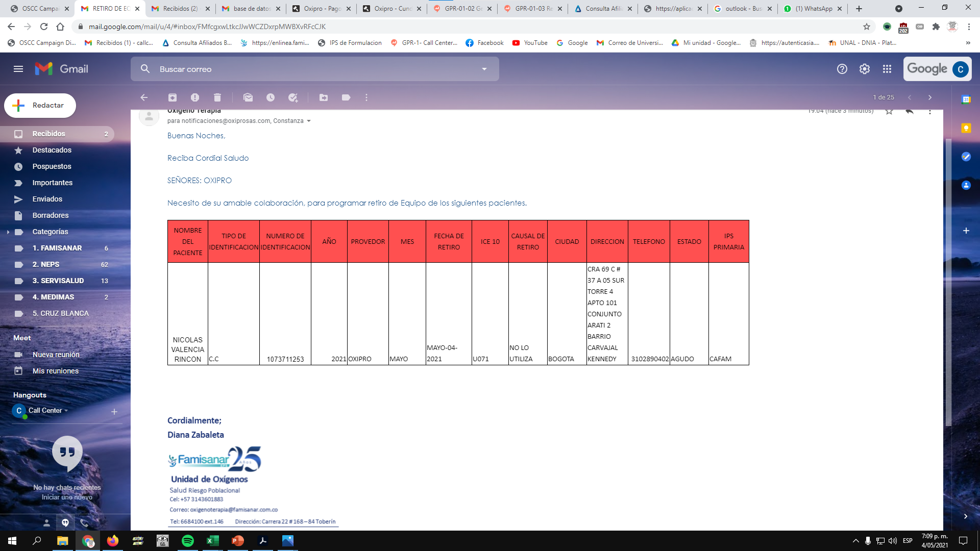Compose new email with Redactar
Image resolution: width=980 pixels, height=551 pixels.
click(40, 106)
